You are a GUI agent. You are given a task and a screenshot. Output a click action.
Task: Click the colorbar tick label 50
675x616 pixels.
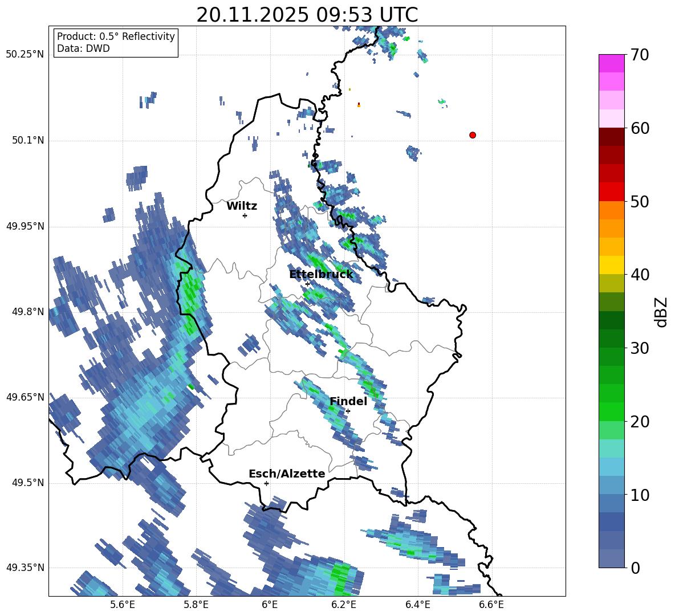(x=640, y=202)
